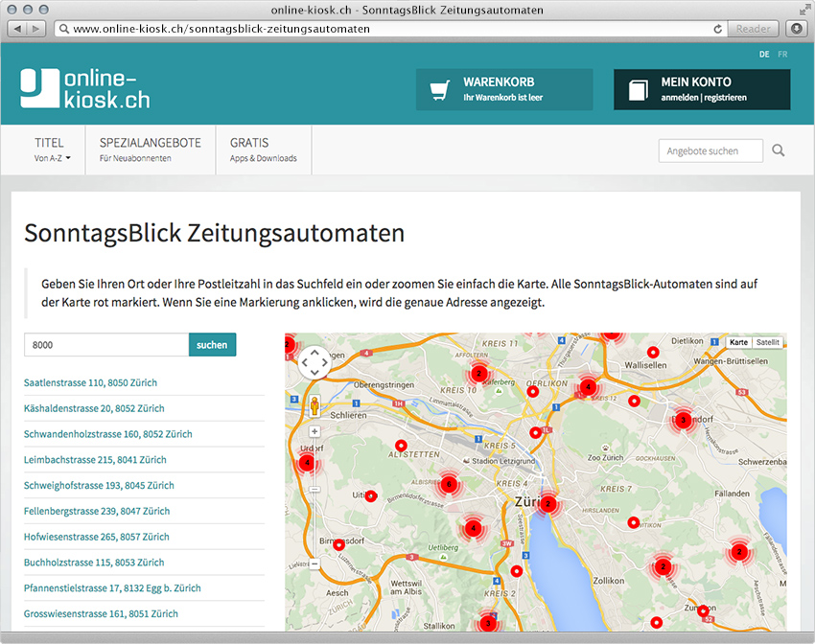815x644 pixels.
Task: Reload the page with the refresh icon
Action: coord(717,29)
